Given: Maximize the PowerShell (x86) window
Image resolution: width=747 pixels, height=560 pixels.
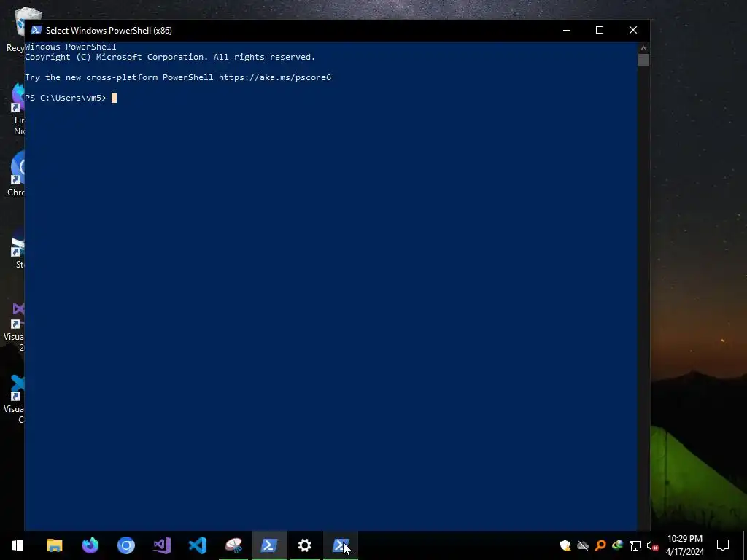Looking at the screenshot, I should tap(600, 30).
